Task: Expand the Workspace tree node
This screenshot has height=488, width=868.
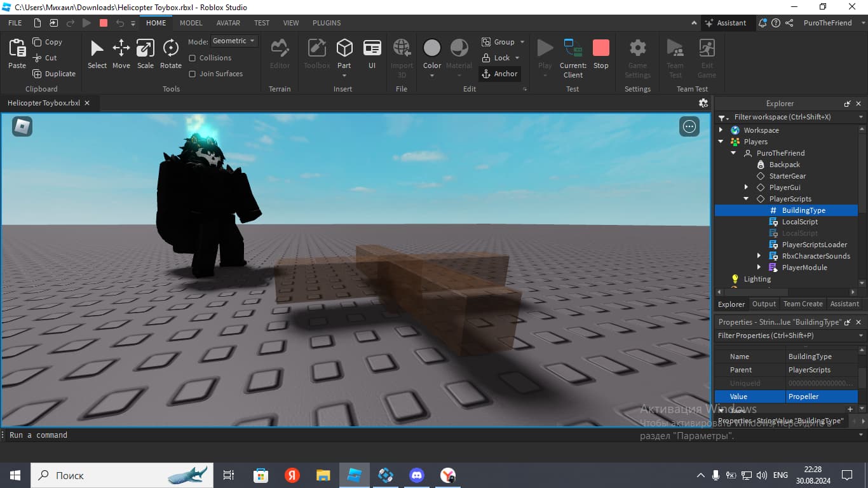Action: coord(721,130)
